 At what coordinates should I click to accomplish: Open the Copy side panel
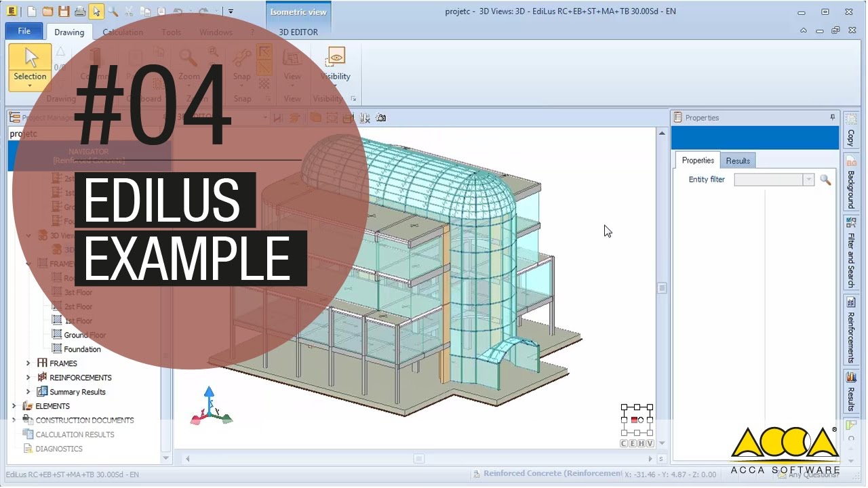(x=850, y=131)
